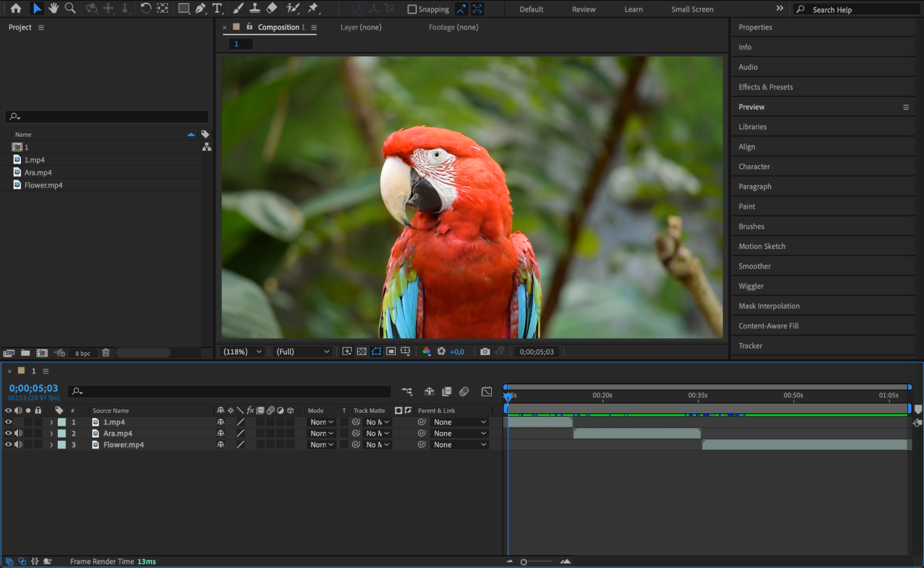Viewport: 924px width, 568px height.
Task: Open the Effects & Presets panel
Action: pyautogui.click(x=765, y=87)
